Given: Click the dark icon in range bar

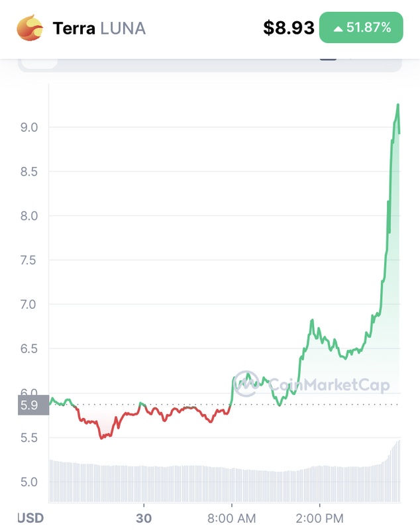Looking at the screenshot, I should coord(328,58).
